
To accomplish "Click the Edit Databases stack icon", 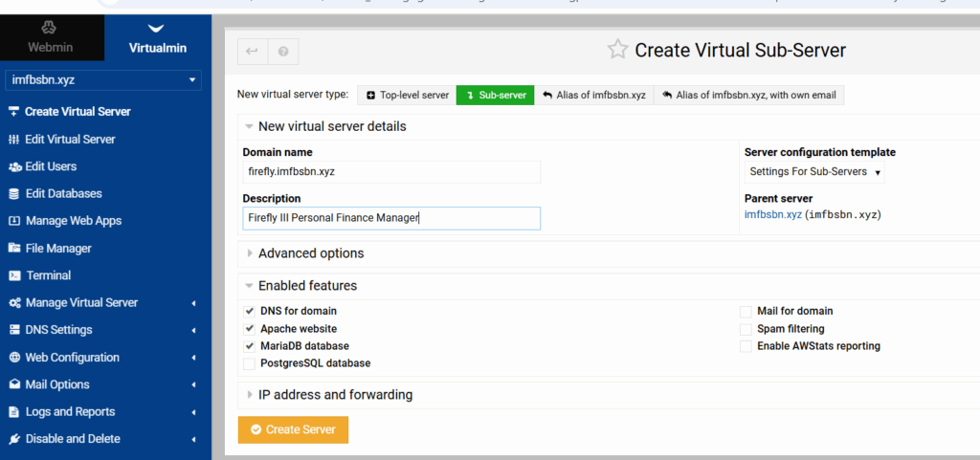I will pyautogui.click(x=14, y=194).
